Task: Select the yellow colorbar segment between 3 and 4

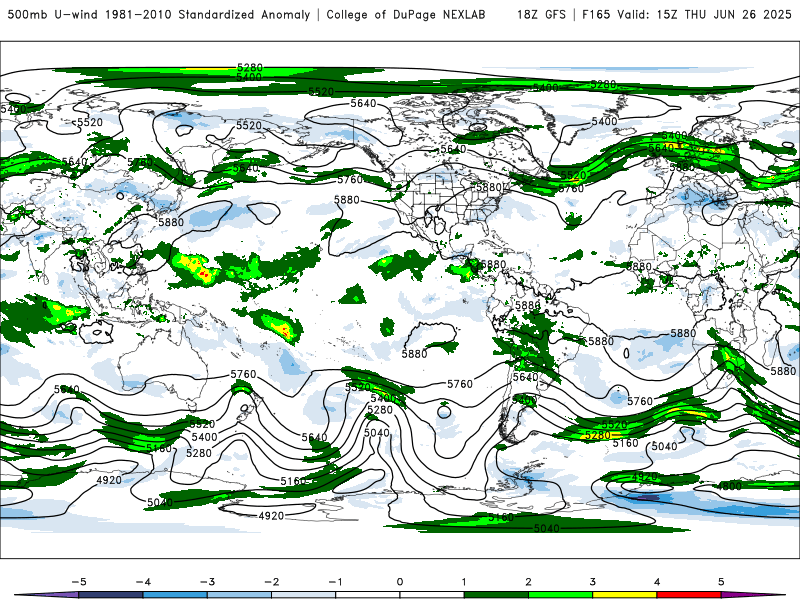Action: coord(624,595)
